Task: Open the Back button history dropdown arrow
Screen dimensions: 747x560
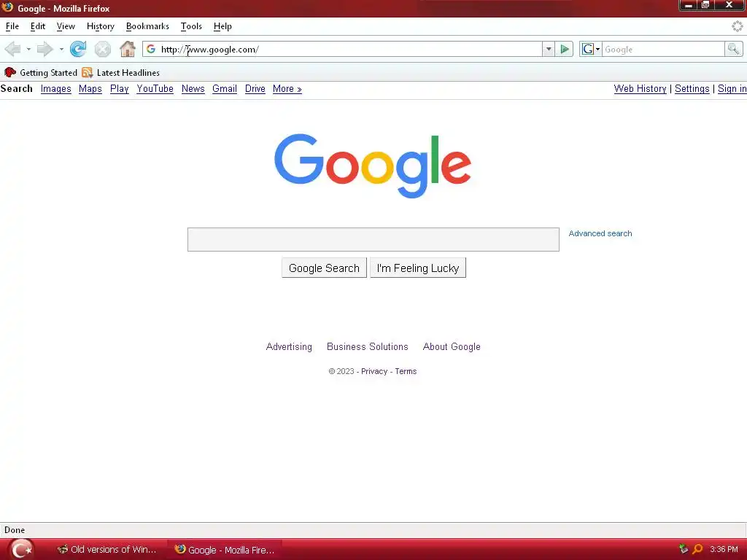Action: pyautogui.click(x=28, y=49)
